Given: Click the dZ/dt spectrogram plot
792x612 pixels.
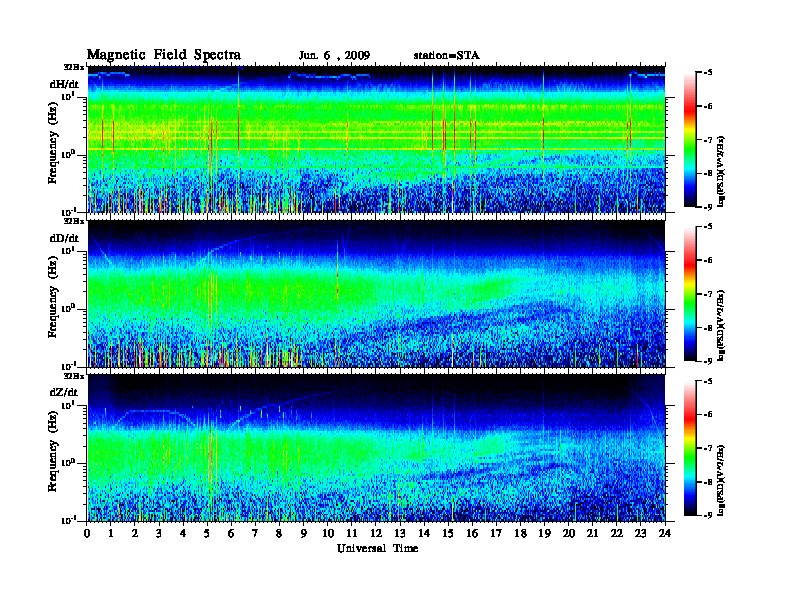Looking at the screenshot, I should click(376, 448).
